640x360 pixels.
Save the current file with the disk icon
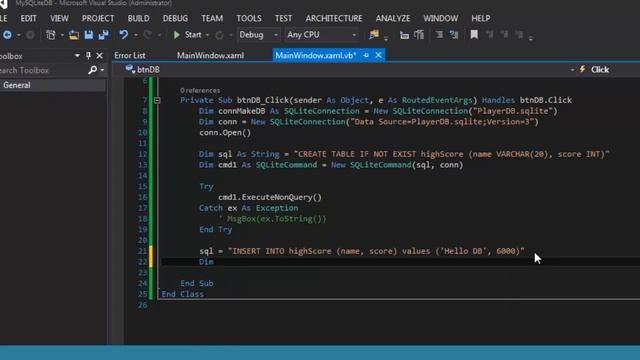point(89,35)
